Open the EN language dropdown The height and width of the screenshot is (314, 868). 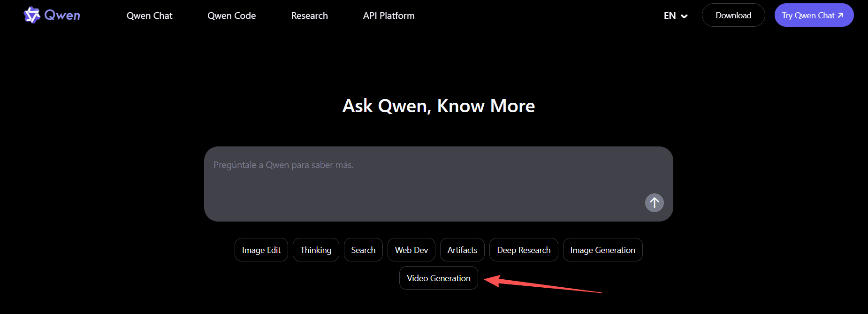click(x=676, y=15)
